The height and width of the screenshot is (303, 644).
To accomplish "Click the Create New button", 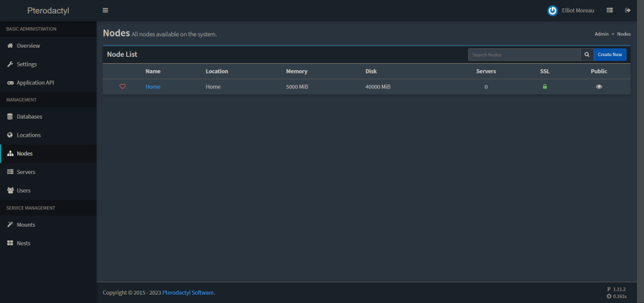I will click(610, 54).
